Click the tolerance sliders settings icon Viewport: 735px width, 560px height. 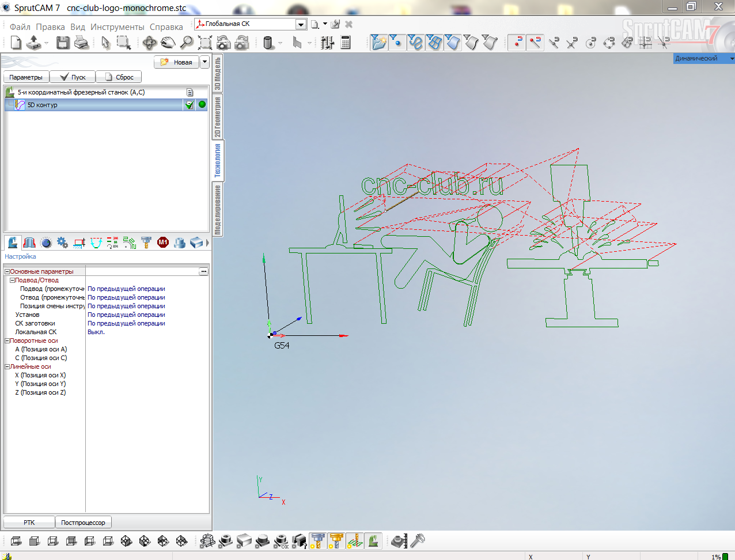[x=327, y=43]
